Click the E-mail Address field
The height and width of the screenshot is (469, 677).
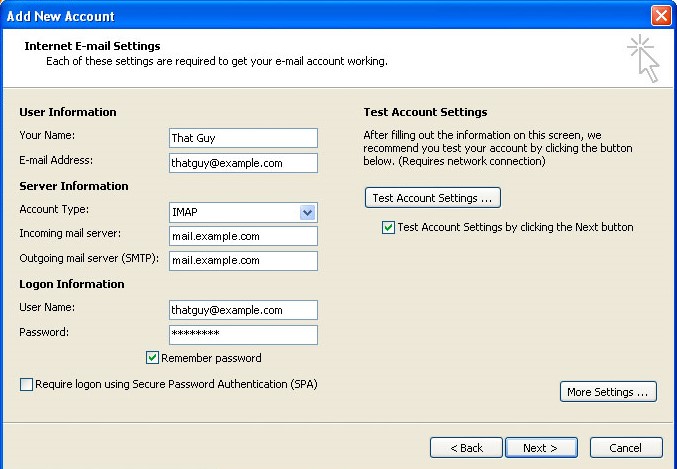coord(244,163)
